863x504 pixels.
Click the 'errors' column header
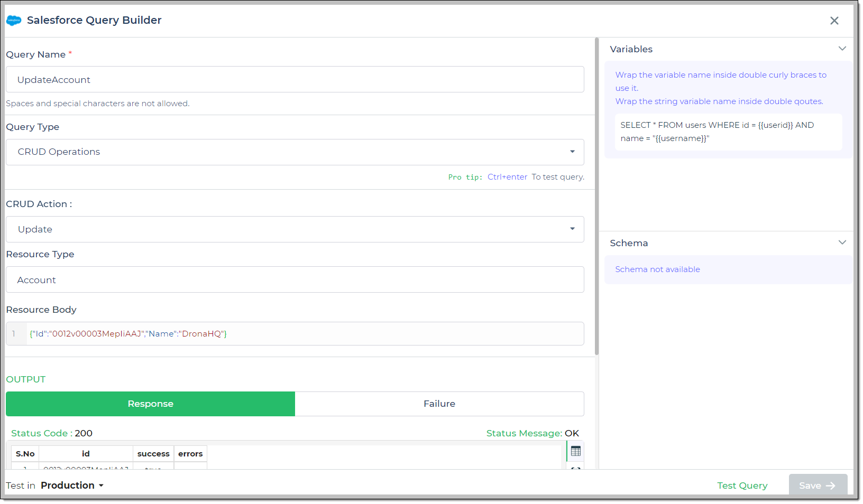tap(190, 454)
